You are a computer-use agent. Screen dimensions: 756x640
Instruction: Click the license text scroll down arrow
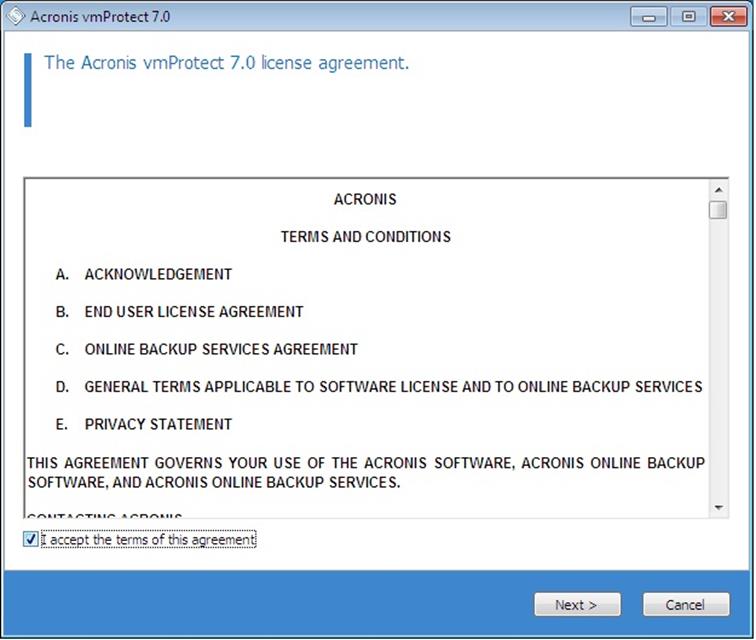[718, 507]
